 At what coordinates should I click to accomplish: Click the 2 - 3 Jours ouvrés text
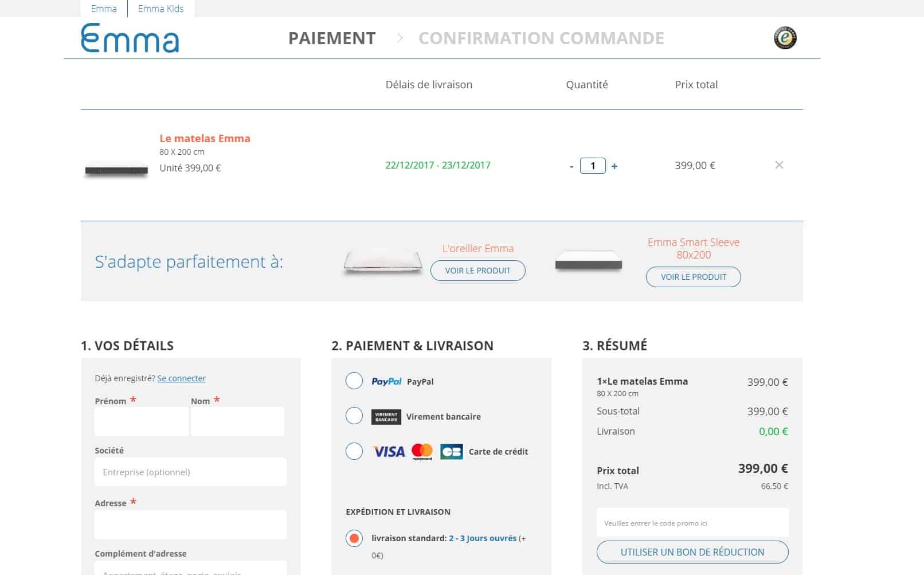pyautogui.click(x=483, y=538)
